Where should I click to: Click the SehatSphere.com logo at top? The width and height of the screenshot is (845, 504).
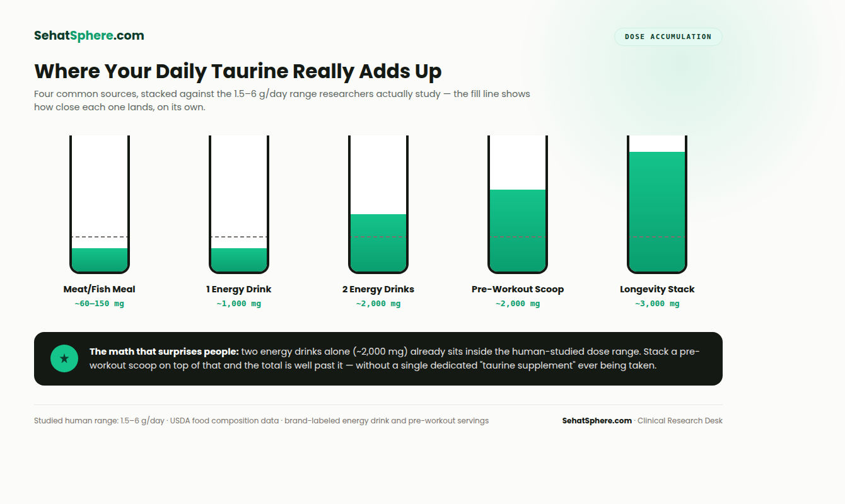pos(89,36)
